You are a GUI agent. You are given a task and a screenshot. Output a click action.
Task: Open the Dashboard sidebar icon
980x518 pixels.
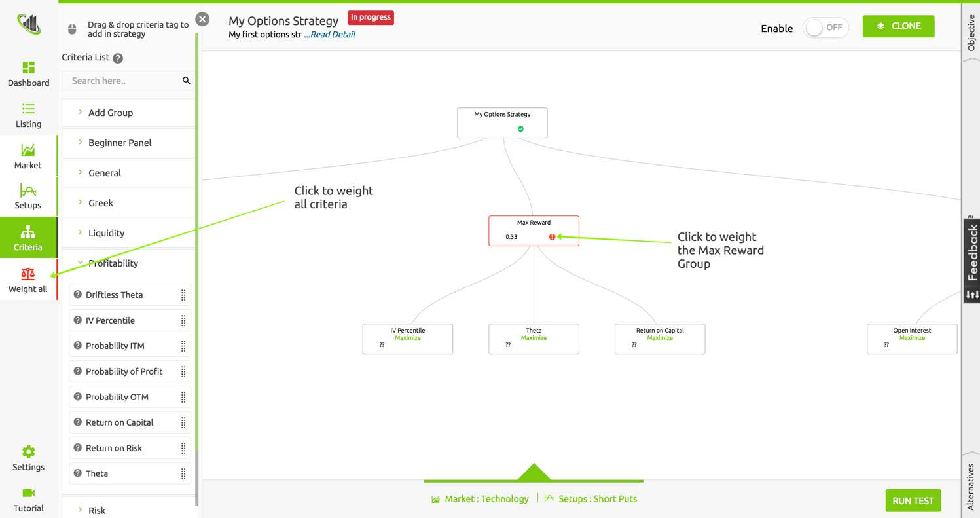(28, 68)
